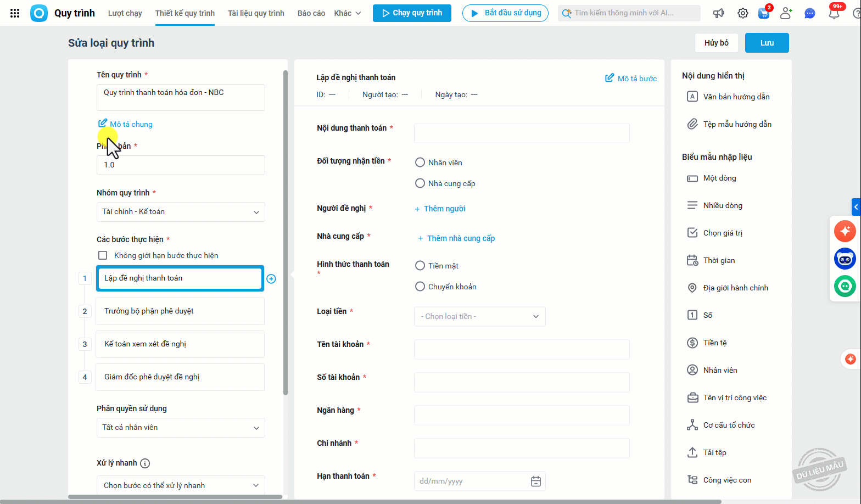Add Tải tệp field type

[x=707, y=452]
